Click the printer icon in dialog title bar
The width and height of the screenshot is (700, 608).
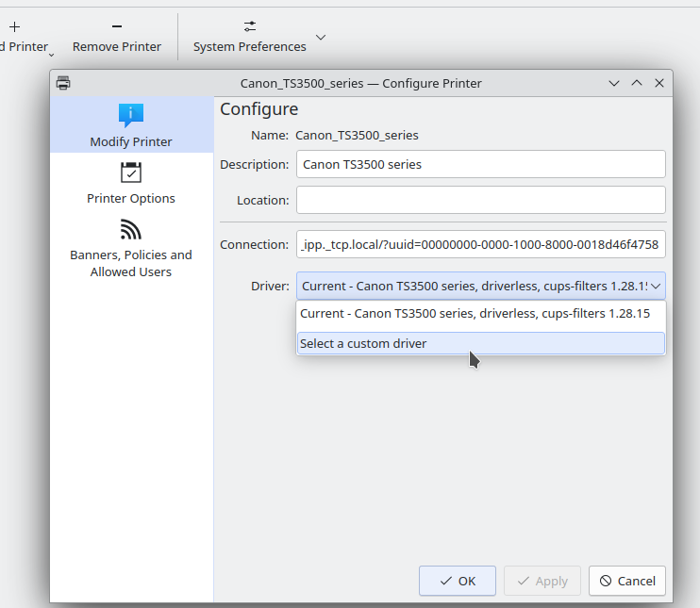pyautogui.click(x=63, y=83)
